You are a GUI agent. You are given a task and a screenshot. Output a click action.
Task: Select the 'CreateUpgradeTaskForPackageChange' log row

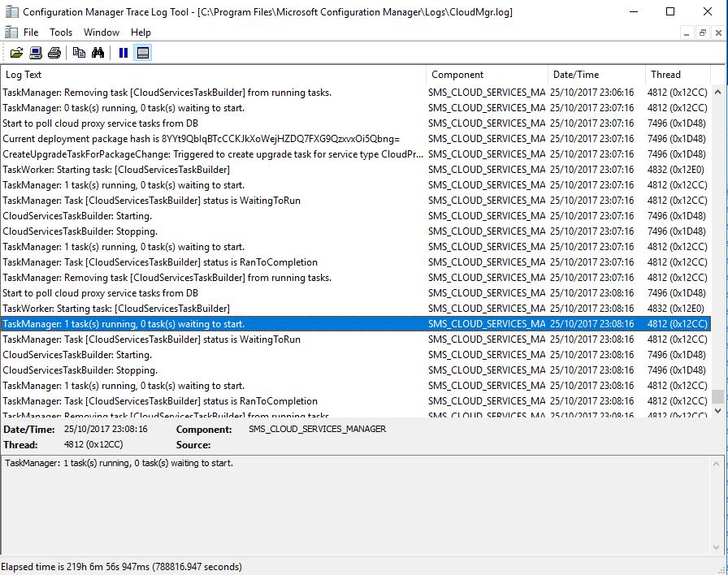(x=356, y=154)
